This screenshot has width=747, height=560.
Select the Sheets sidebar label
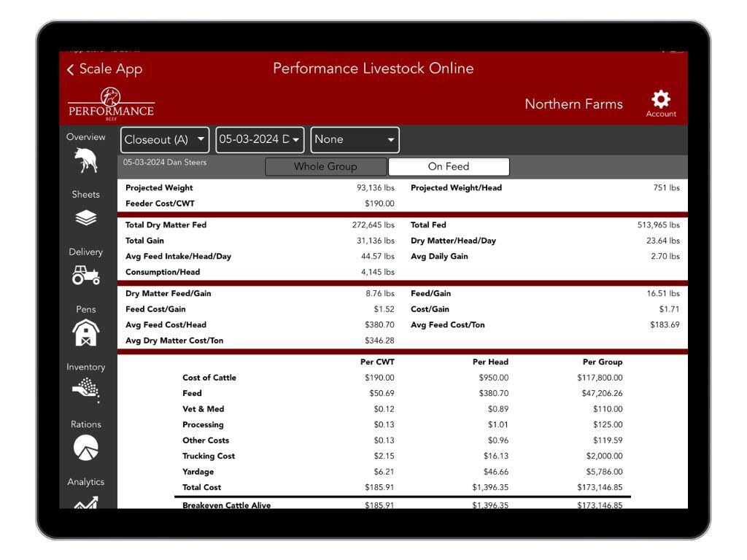[x=86, y=194]
